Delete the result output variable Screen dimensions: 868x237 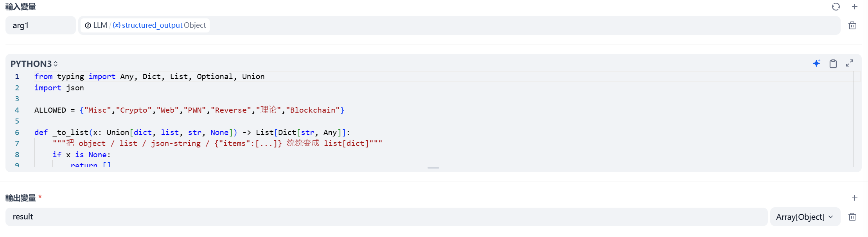(852, 217)
